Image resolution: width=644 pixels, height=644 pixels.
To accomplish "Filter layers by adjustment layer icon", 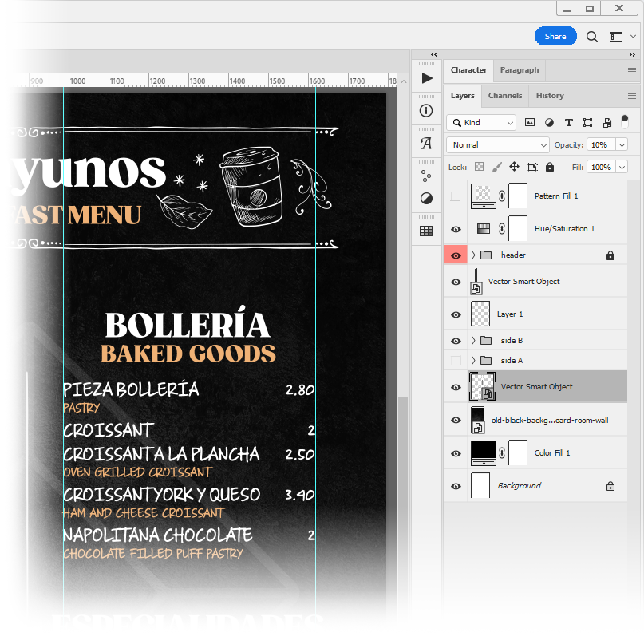I will (x=549, y=123).
